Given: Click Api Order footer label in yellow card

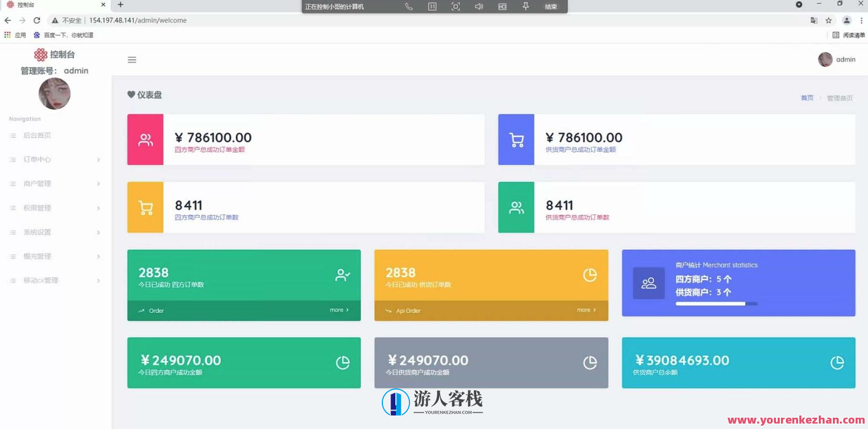Looking at the screenshot, I should [408, 311].
